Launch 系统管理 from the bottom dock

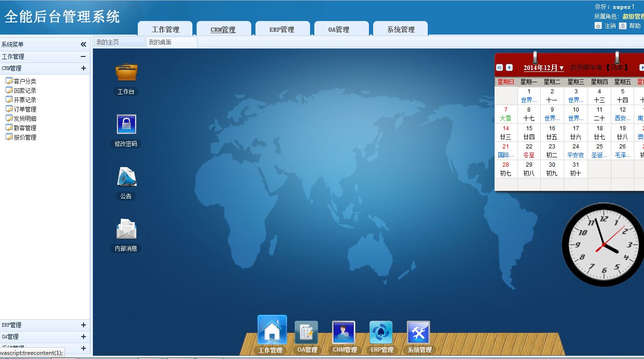point(418,332)
